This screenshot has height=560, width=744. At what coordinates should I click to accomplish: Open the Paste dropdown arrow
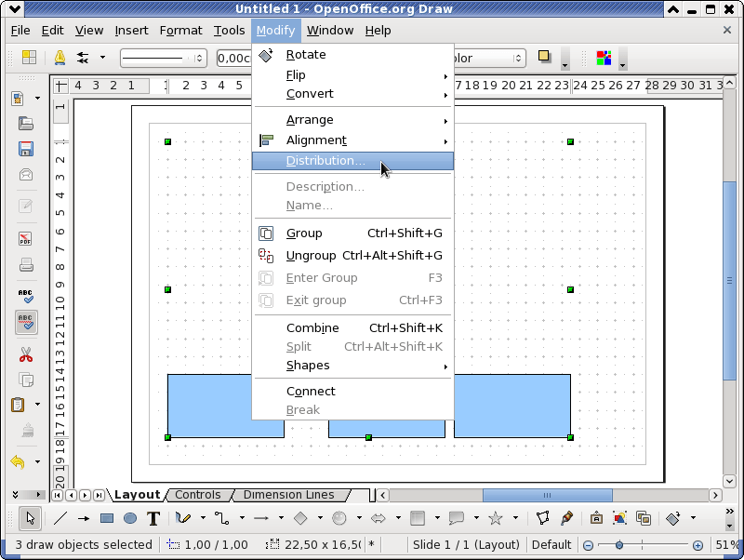point(37,405)
